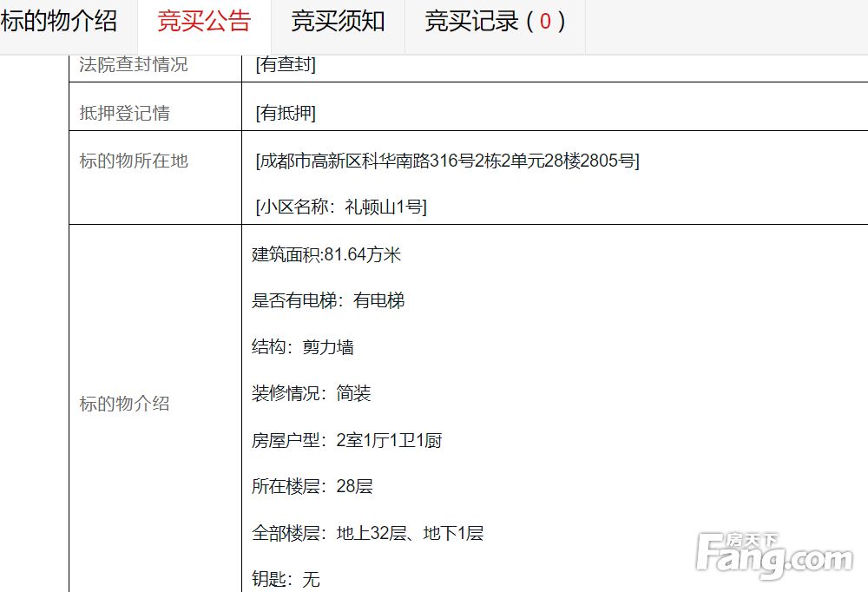Image resolution: width=868 pixels, height=592 pixels.
Task: Select the 小区名称：礼顿山1号 text
Action: (341, 207)
